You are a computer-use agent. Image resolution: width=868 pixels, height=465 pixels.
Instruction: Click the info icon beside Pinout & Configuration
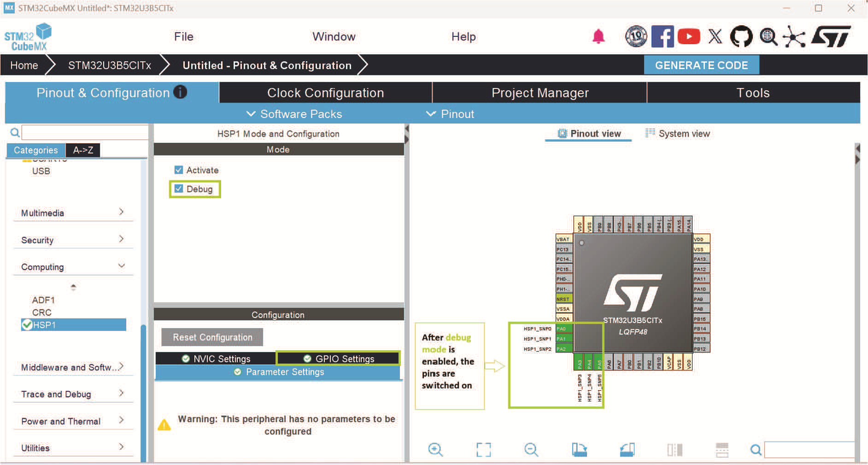pos(180,92)
